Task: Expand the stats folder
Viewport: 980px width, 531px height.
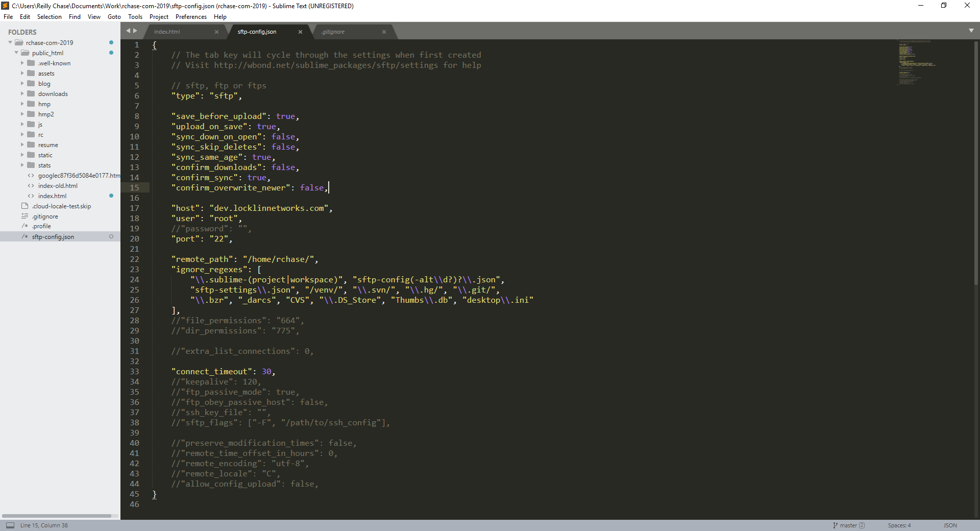Action: [x=22, y=165]
